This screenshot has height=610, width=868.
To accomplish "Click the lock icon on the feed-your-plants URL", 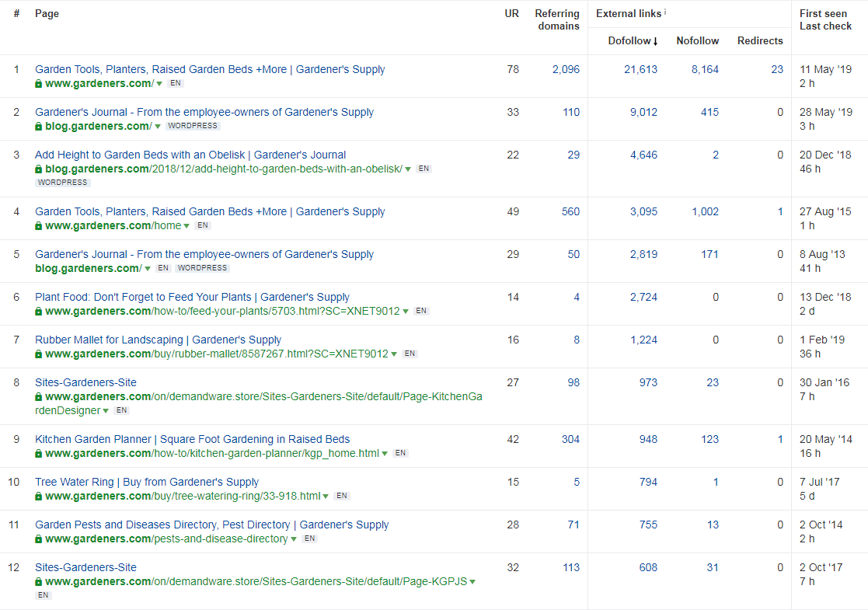I will click(38, 311).
